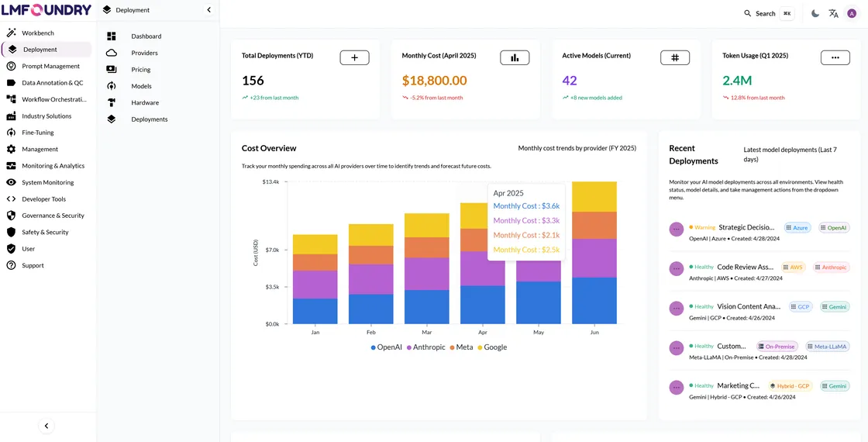
Task: Open the user avatar A icon
Action: pos(852,13)
